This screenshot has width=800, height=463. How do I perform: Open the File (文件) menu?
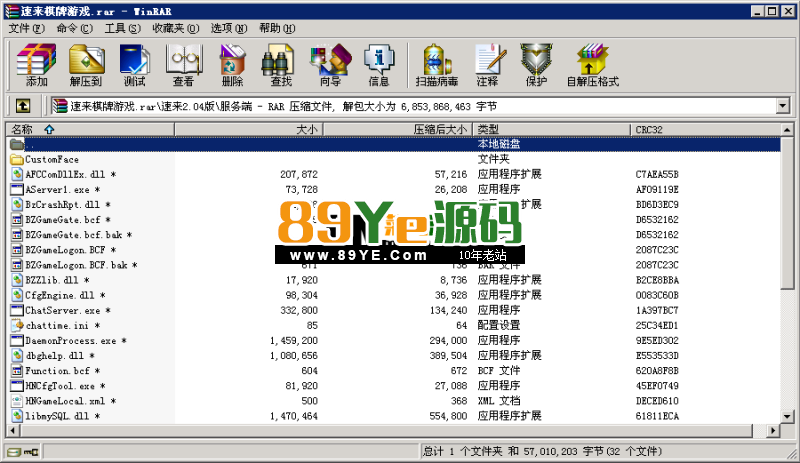point(27,28)
